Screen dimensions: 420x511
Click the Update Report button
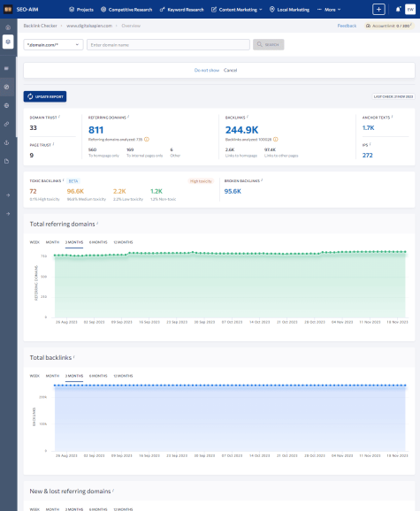pos(45,96)
